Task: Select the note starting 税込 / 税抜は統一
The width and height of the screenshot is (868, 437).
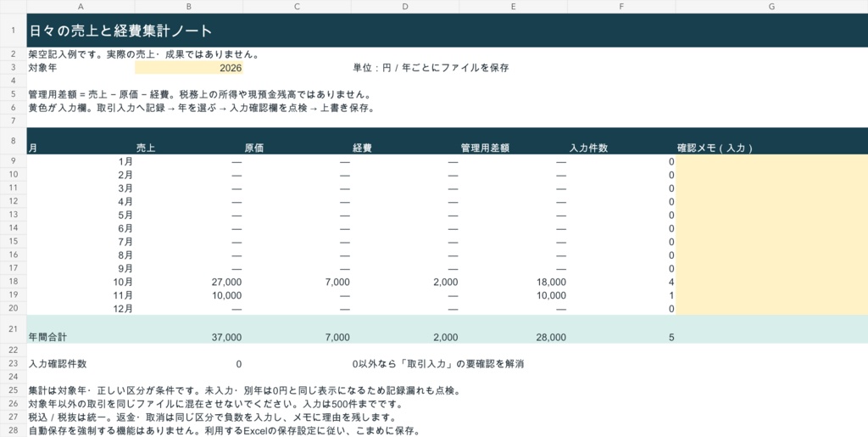Action: click(x=212, y=417)
